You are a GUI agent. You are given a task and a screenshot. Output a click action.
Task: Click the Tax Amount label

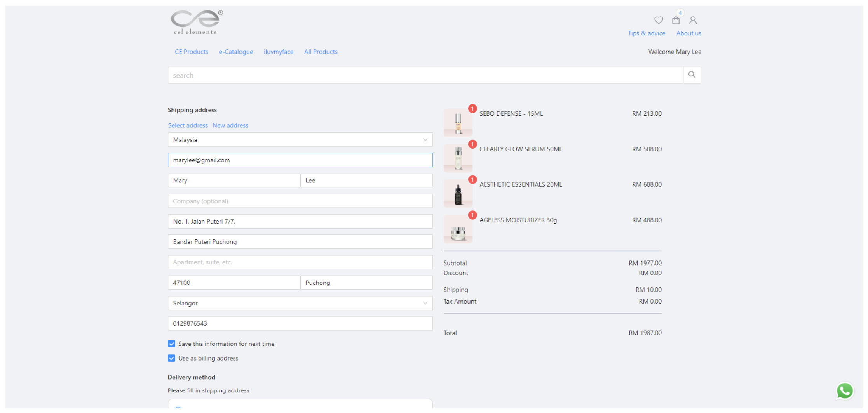point(460,301)
